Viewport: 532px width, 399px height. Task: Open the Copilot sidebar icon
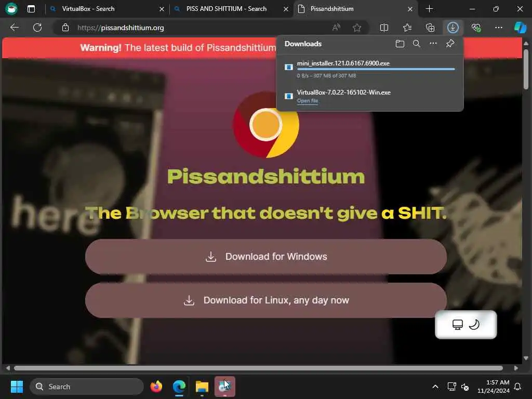[x=520, y=28]
